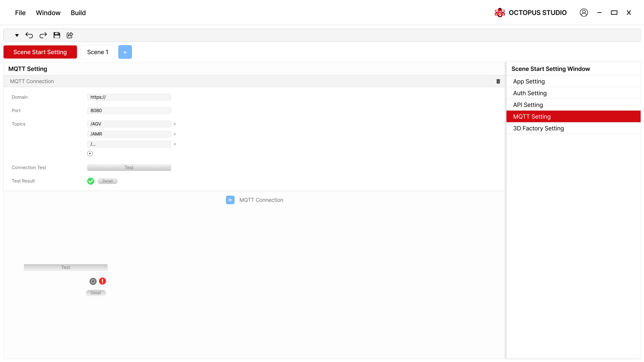Open the Detail button beside Test Result

[x=107, y=181]
